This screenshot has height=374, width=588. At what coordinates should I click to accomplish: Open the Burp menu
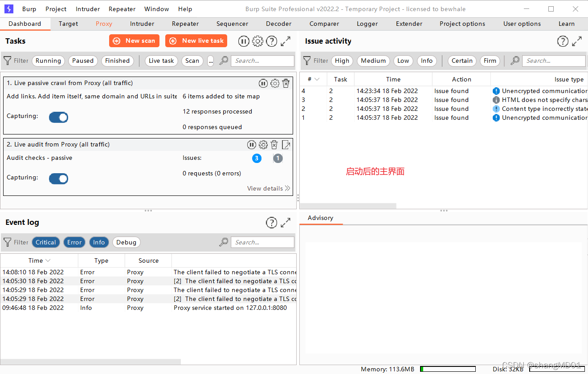pyautogui.click(x=29, y=9)
